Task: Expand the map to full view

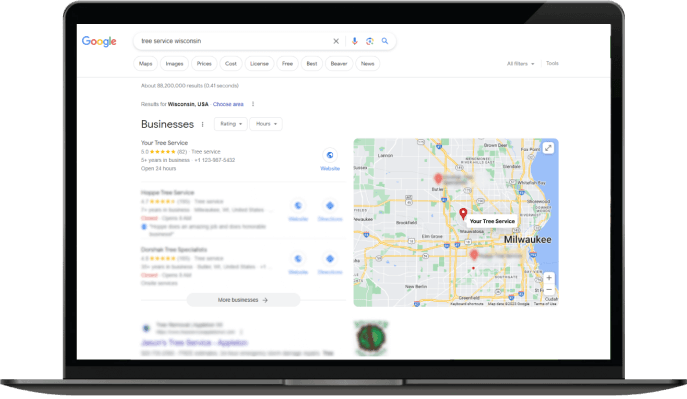Action: pyautogui.click(x=548, y=148)
